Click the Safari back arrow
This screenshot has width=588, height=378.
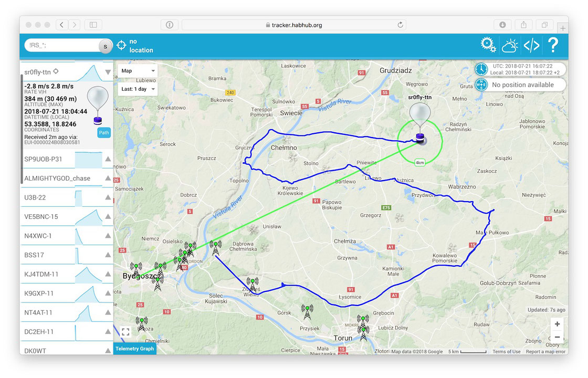pyautogui.click(x=62, y=25)
